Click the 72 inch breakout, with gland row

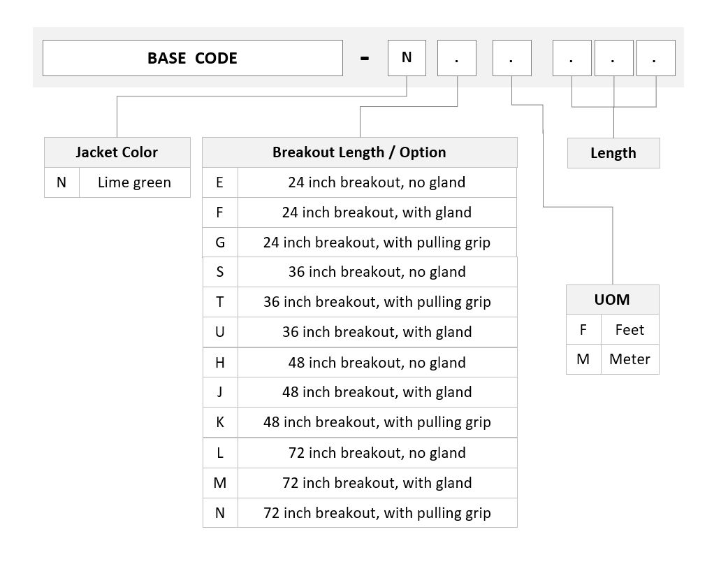pos(360,483)
